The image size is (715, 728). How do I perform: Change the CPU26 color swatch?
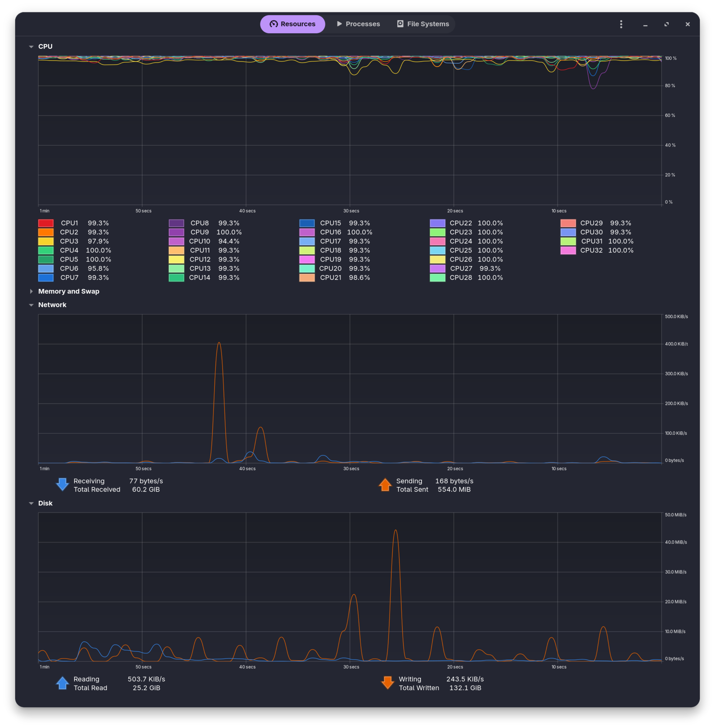tap(438, 260)
